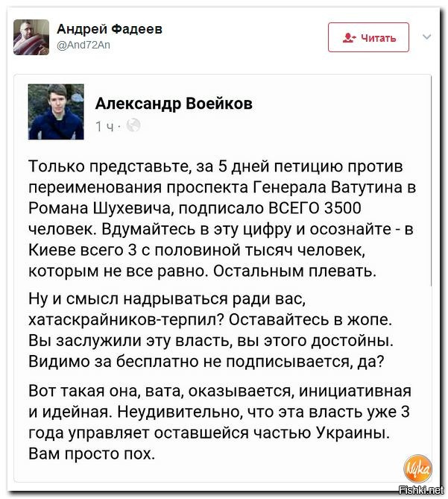Click the orange Нука watermark logo
The height and width of the screenshot is (499, 448).
click(417, 468)
